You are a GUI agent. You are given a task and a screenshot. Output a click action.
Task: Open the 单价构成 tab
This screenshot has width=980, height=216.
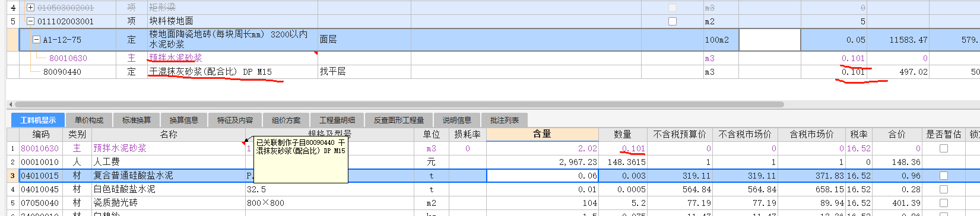point(89,120)
